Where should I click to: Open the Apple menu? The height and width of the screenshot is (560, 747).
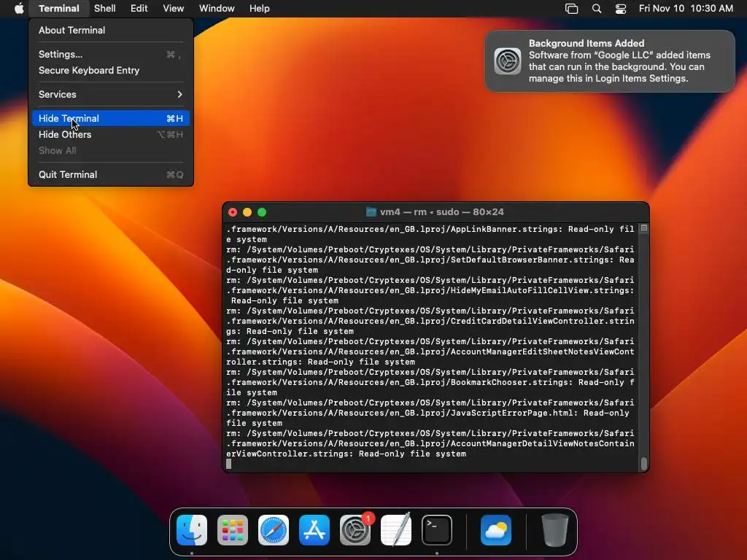(18, 9)
